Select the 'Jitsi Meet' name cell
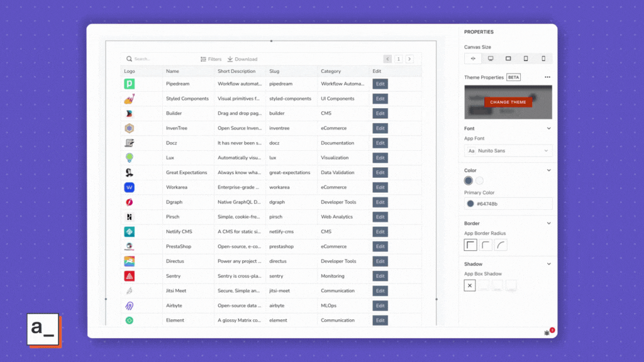This screenshot has width=644, height=362. (x=187, y=290)
